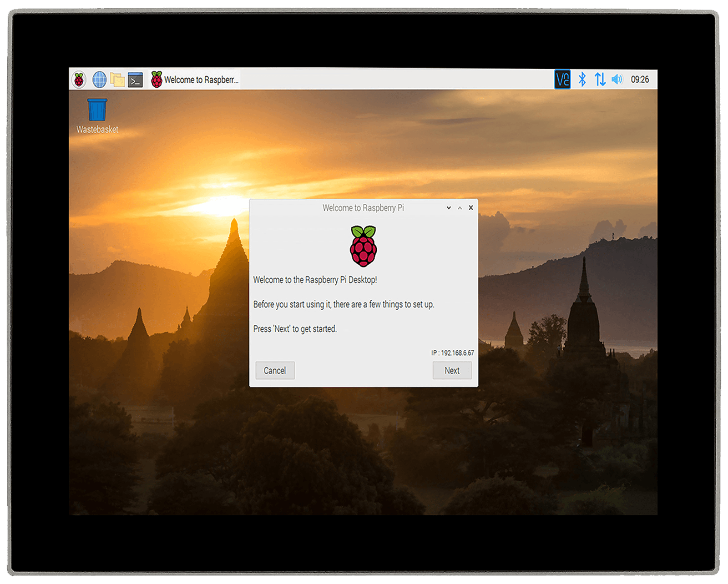Open the Bluetooth menu in tray
The width and height of the screenshot is (728, 584).
tap(582, 79)
